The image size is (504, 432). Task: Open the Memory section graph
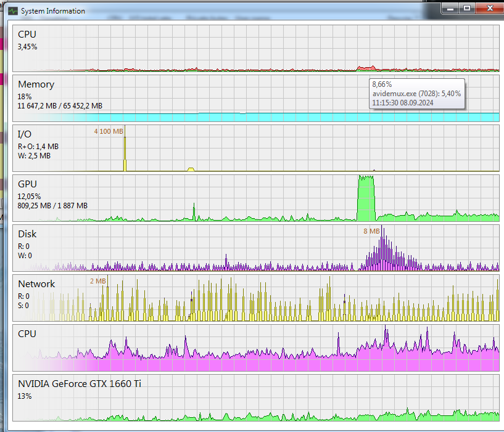click(256, 98)
